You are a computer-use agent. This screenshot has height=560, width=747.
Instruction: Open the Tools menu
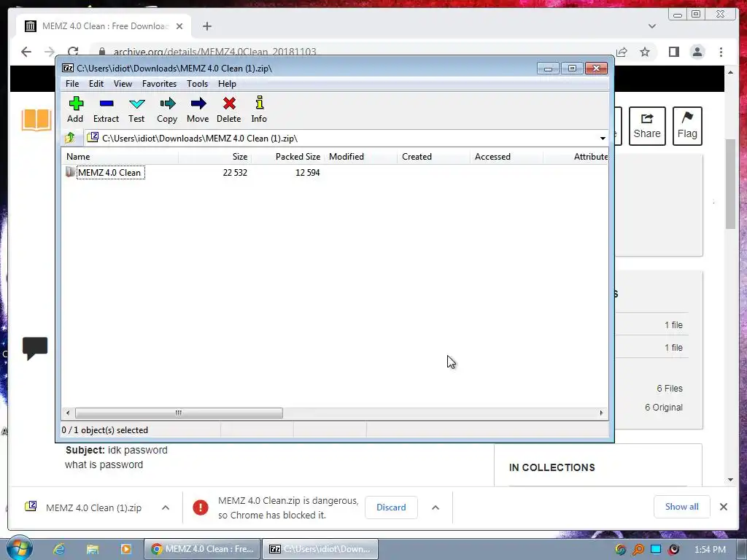197,84
